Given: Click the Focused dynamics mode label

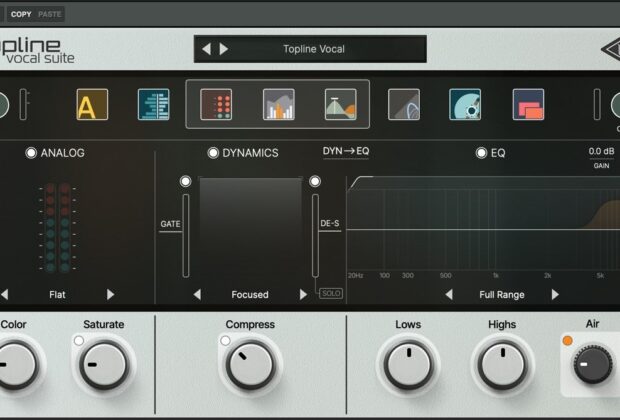Looking at the screenshot, I should 250,295.
